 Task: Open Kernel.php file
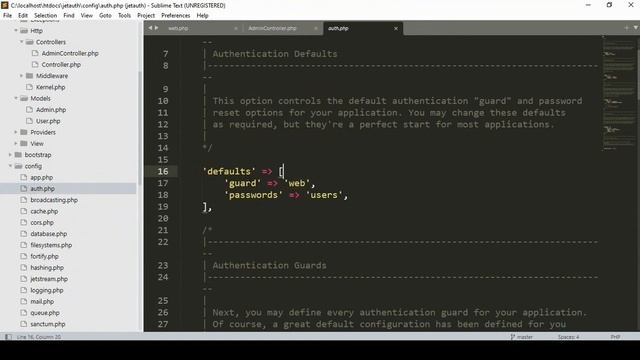pyautogui.click(x=51, y=87)
